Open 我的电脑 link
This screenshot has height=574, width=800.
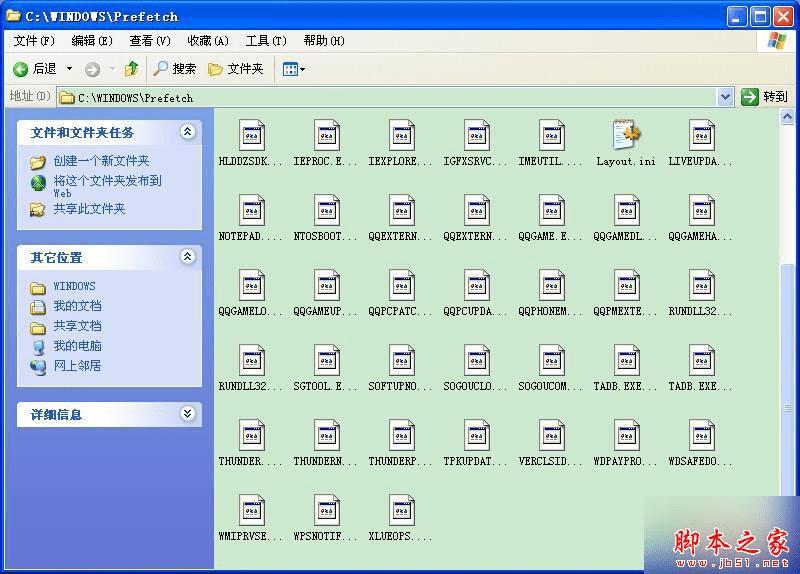tap(78, 346)
